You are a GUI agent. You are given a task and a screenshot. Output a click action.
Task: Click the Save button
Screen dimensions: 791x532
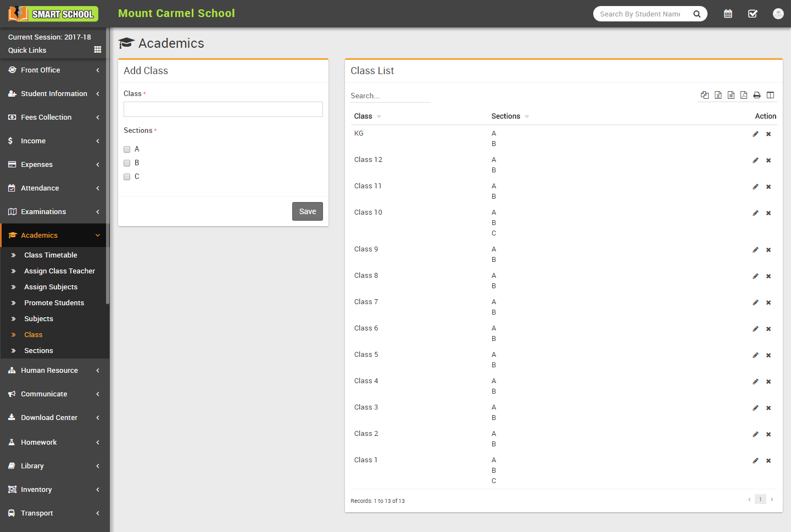click(307, 211)
